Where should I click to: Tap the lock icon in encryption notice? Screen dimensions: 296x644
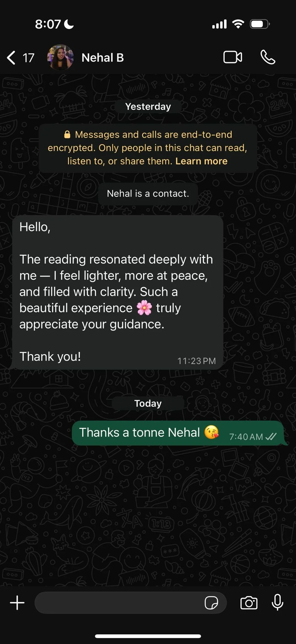67,135
